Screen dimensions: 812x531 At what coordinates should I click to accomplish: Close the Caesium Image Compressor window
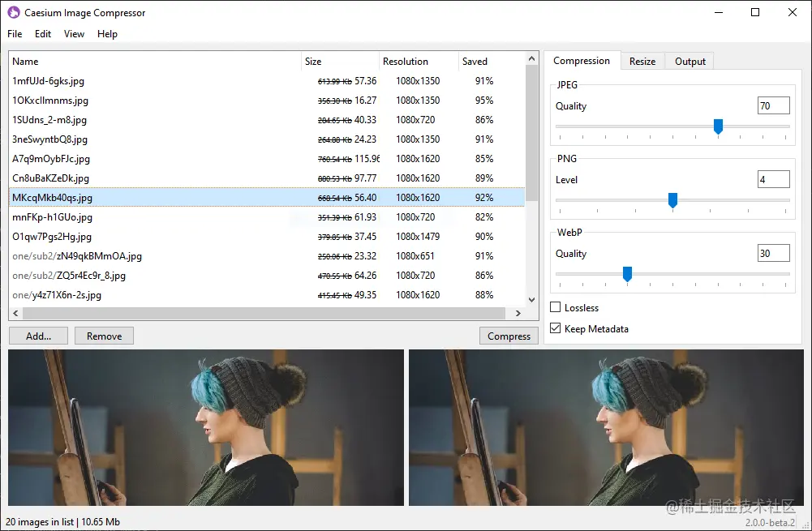tap(793, 12)
